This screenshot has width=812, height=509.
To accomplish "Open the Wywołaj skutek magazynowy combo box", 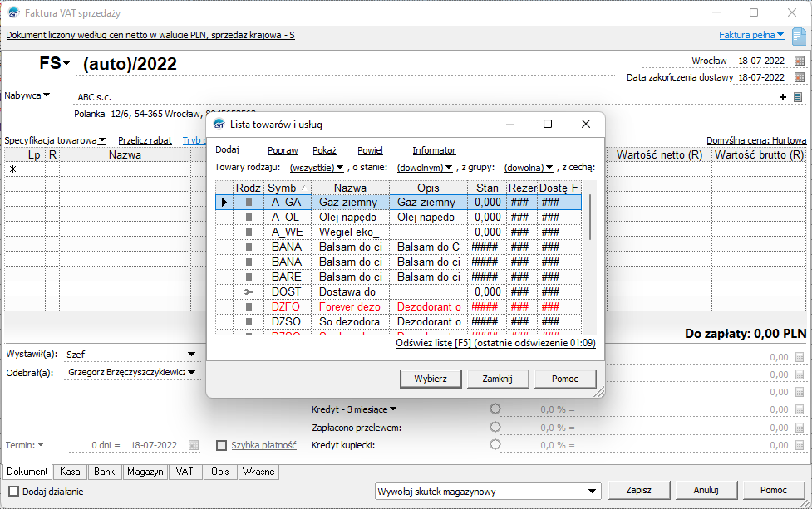I will [x=488, y=491].
